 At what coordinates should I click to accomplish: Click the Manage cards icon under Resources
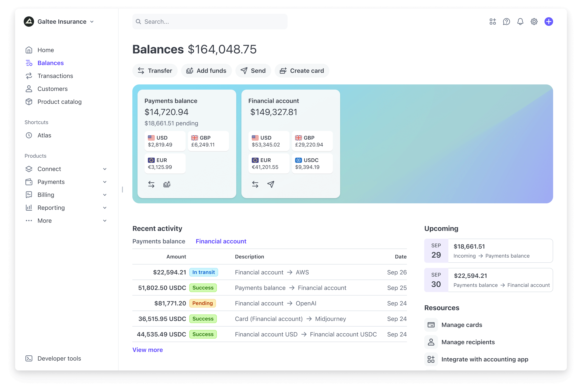click(x=431, y=325)
